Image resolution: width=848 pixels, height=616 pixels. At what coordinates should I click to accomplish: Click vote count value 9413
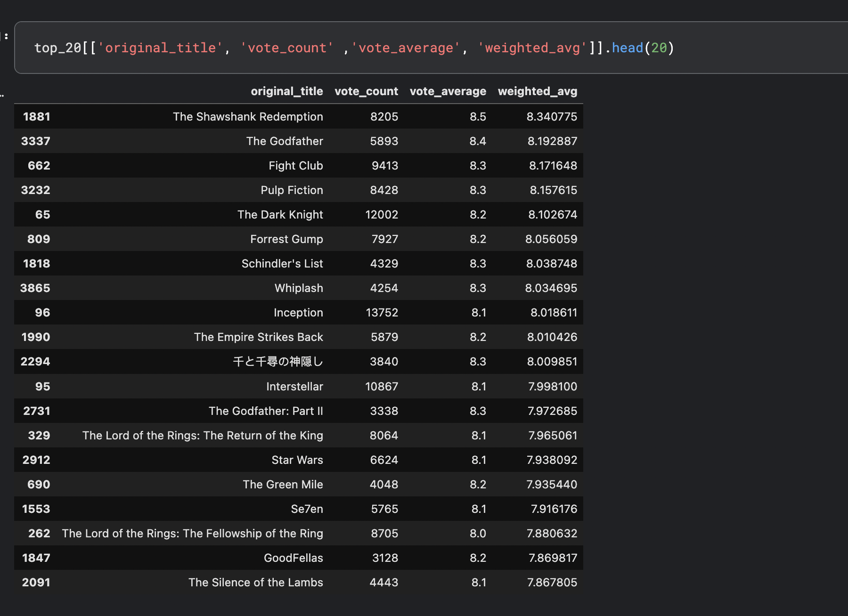tap(385, 165)
